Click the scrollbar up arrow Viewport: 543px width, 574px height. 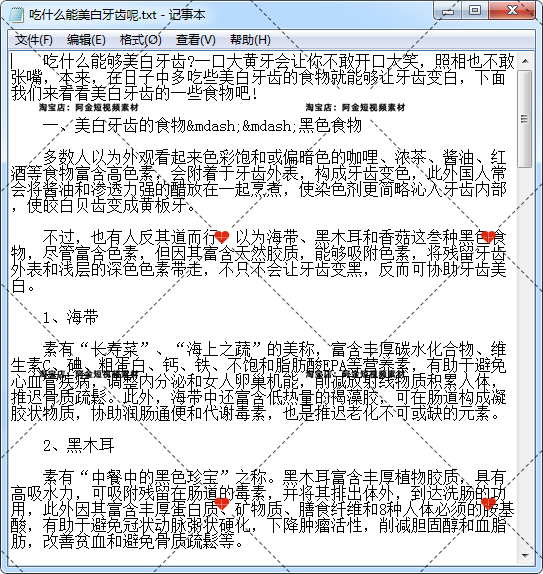click(525, 61)
